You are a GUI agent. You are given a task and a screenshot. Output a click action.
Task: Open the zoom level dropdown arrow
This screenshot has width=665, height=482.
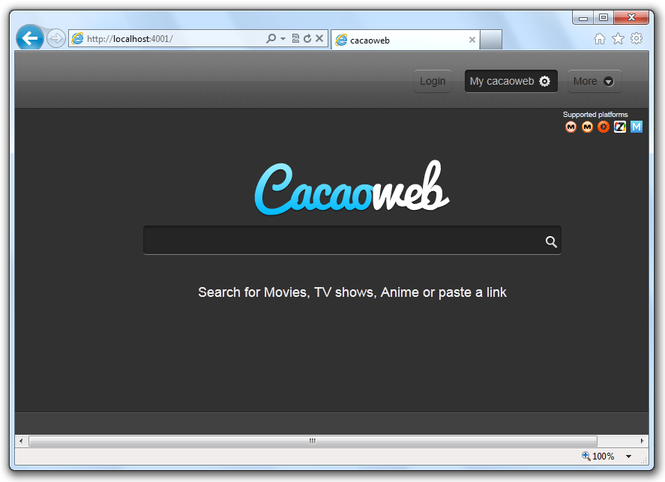coord(629,456)
